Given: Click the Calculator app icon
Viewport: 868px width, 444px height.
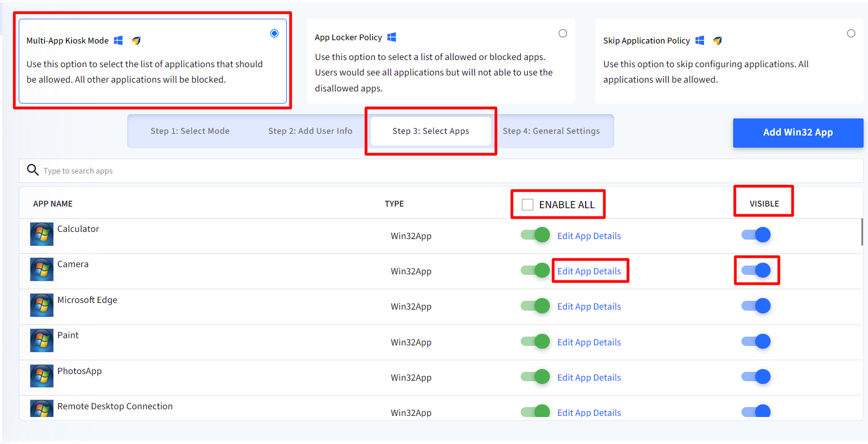Looking at the screenshot, I should click(x=42, y=234).
